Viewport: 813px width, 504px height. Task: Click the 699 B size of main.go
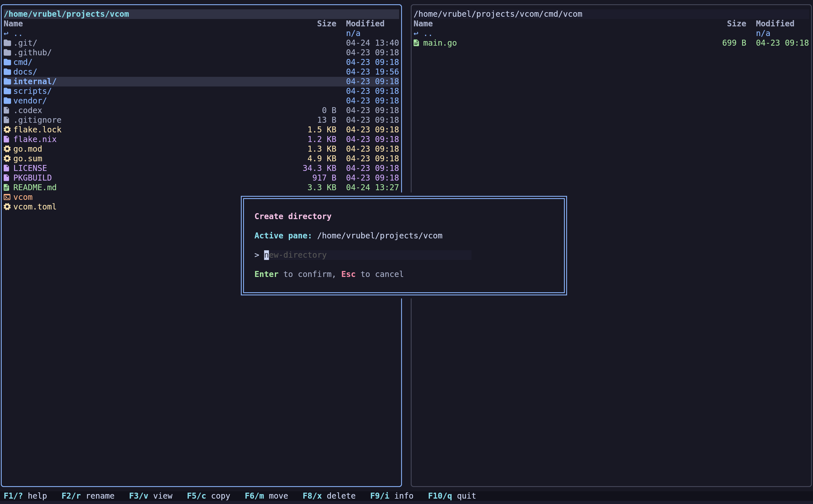(734, 43)
